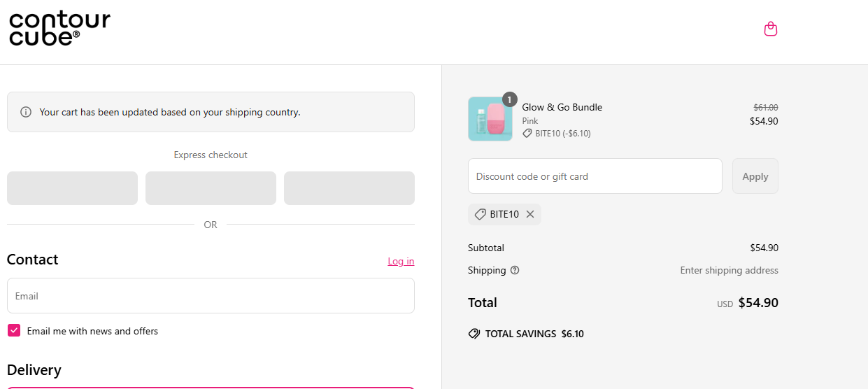The height and width of the screenshot is (389, 868).
Task: Click tag icon inside BITE10 discount chip
Action: click(x=480, y=215)
